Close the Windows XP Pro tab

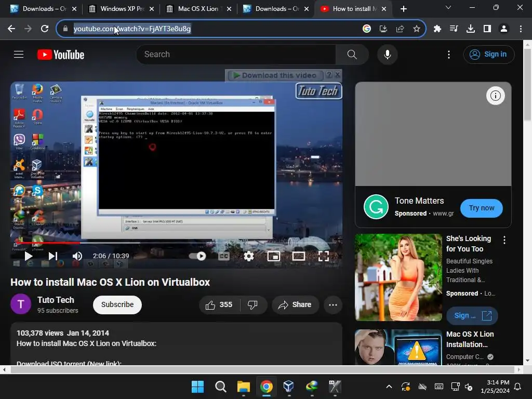click(152, 9)
